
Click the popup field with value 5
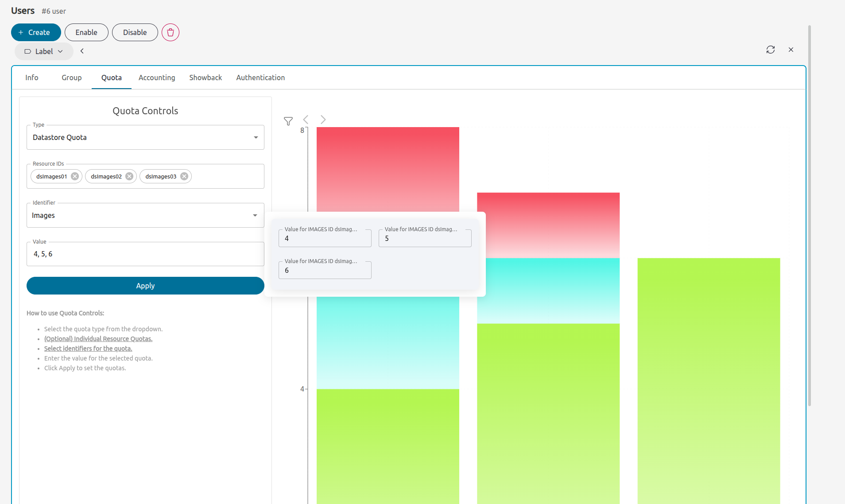click(425, 238)
